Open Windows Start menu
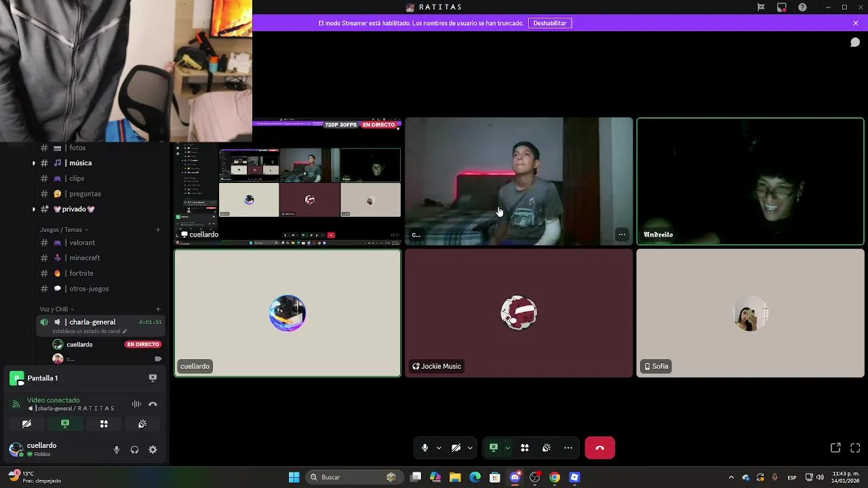Viewport: 868px width, 488px height. point(294,477)
